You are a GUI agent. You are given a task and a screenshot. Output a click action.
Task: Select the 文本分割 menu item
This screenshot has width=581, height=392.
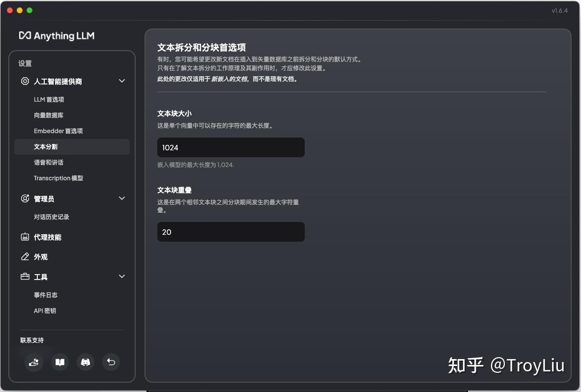pos(72,146)
